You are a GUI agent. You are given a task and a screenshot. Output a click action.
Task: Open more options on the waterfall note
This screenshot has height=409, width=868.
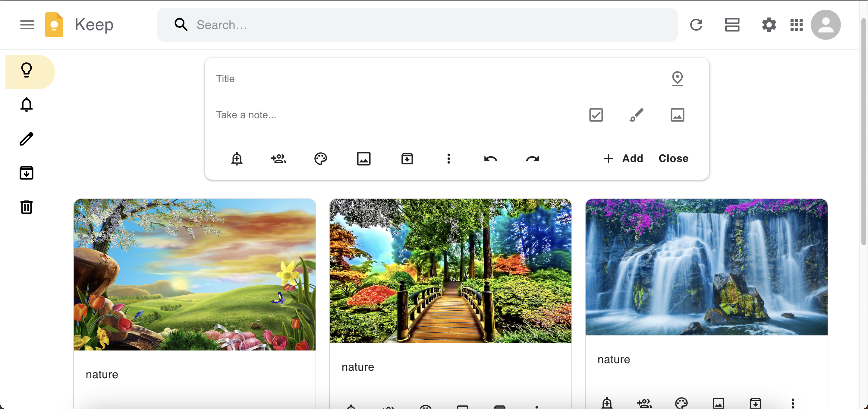(x=793, y=403)
